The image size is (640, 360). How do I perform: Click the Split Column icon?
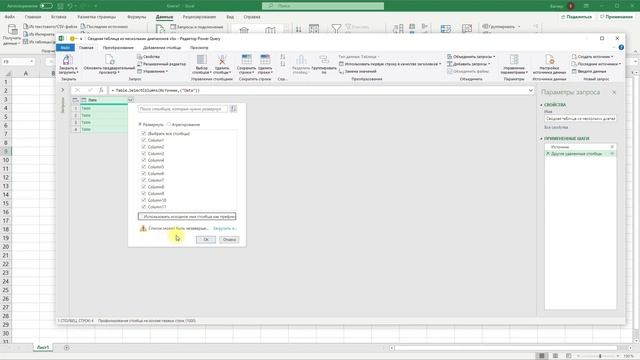tap(301, 60)
